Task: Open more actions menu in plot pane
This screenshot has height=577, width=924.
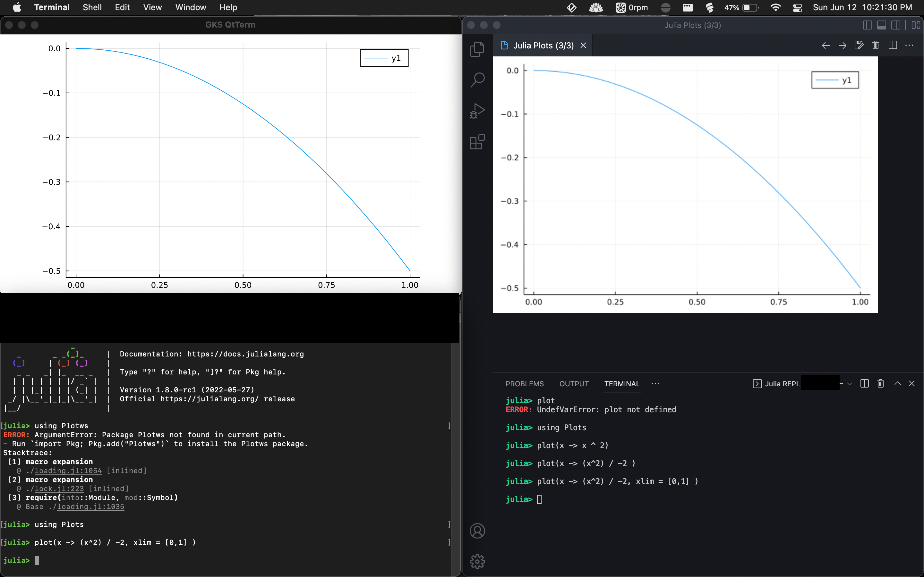Action: pyautogui.click(x=910, y=45)
